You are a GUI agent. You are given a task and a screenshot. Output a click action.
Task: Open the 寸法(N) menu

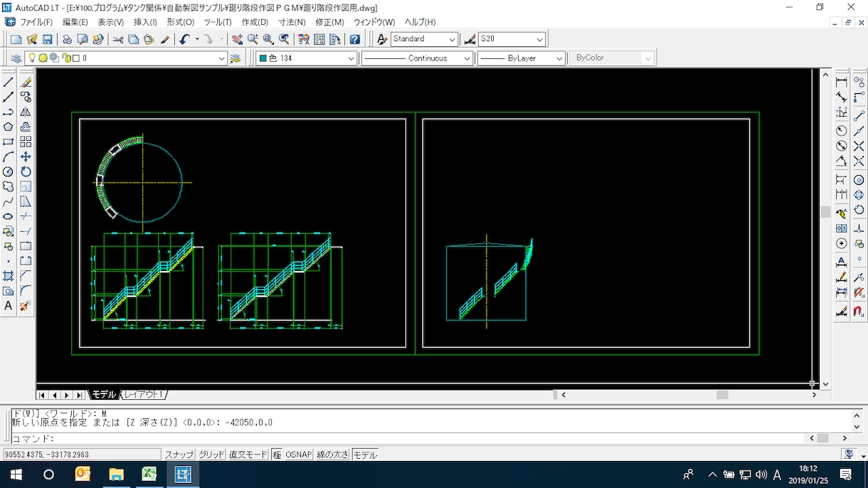point(292,22)
